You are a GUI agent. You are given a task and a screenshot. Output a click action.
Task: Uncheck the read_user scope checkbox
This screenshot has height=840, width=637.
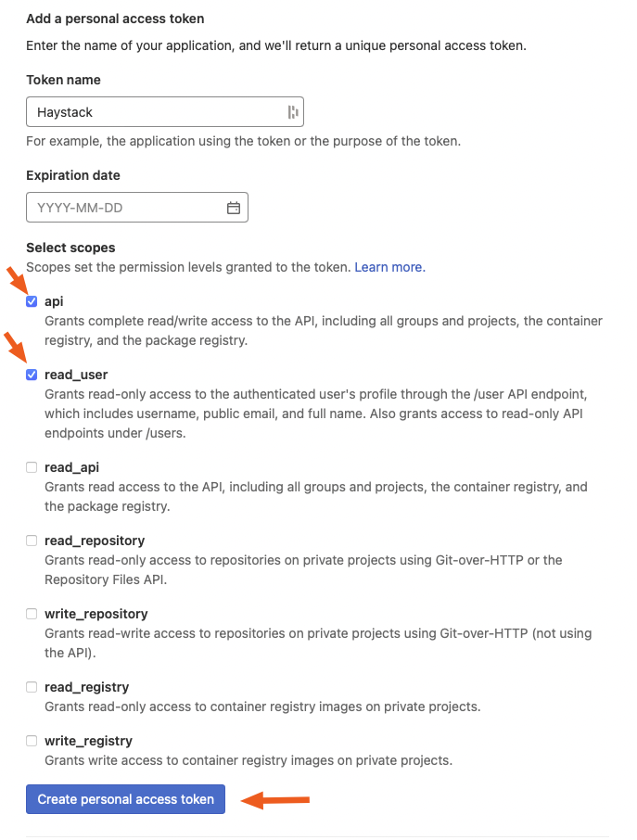coord(32,375)
